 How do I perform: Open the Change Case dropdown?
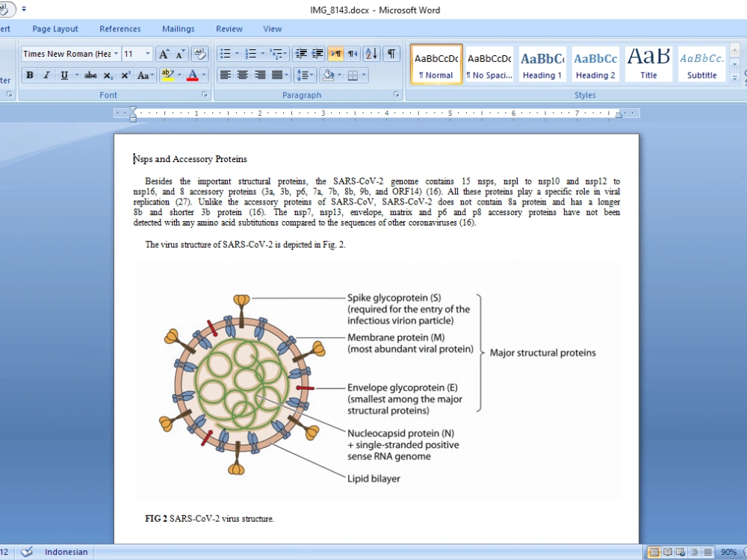tap(146, 75)
